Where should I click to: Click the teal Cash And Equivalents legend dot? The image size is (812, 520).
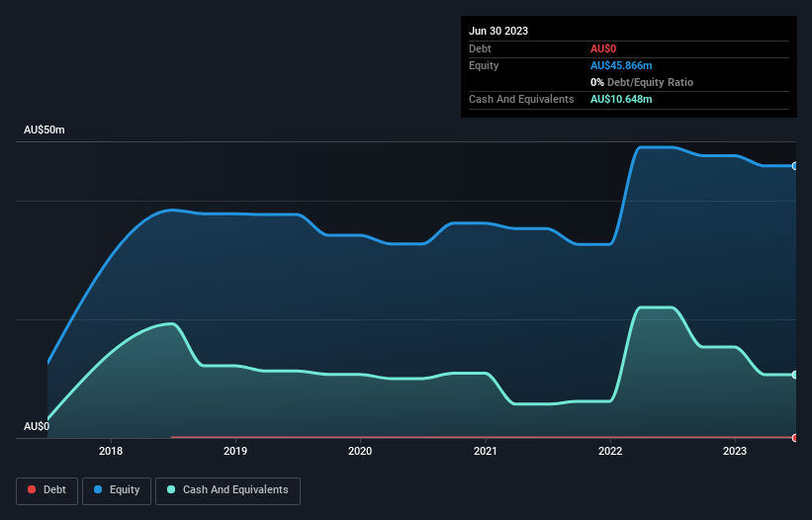(171, 489)
